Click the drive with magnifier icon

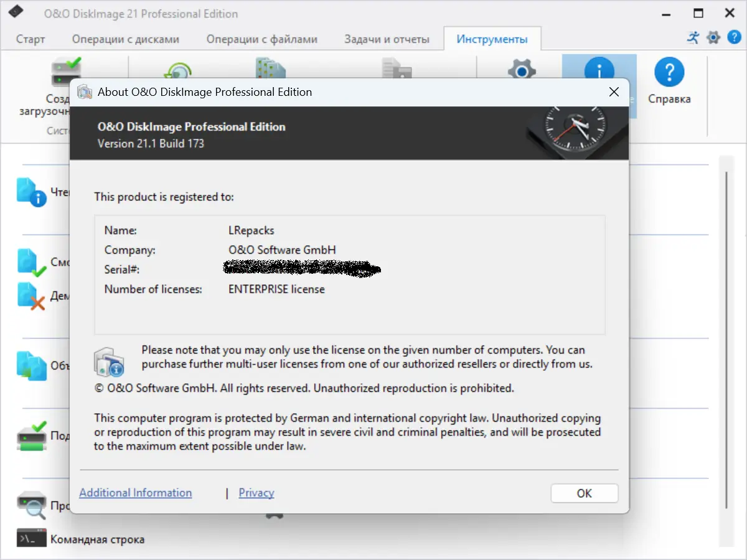[x=31, y=506]
